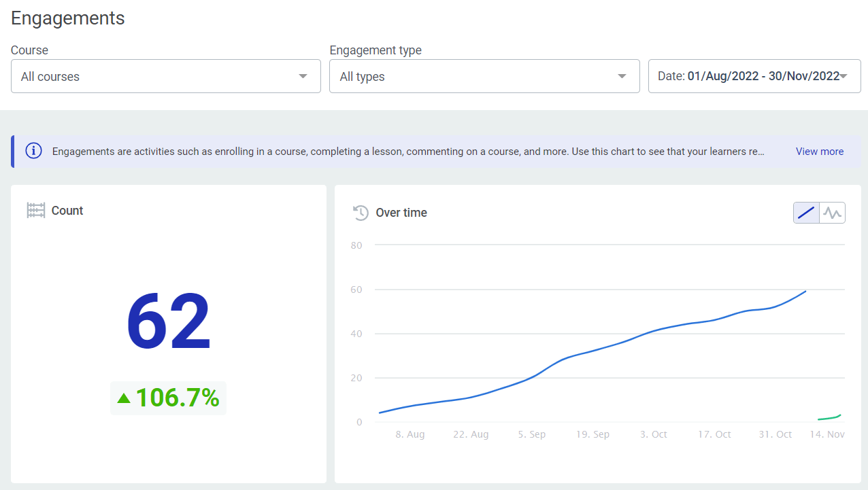Viewport: 868px width, 490px height.
Task: Click the abacus icon beside Count
Action: [x=36, y=211]
